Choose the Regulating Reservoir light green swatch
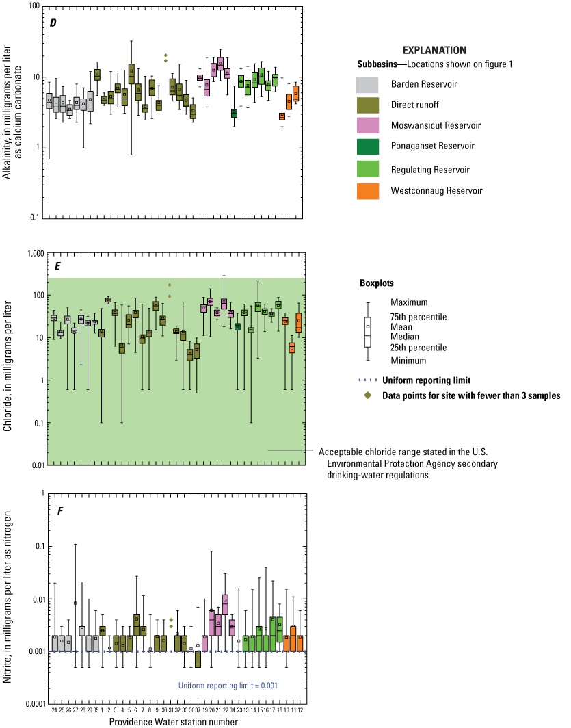Image resolution: width=571 pixels, height=728 pixels. coord(369,168)
